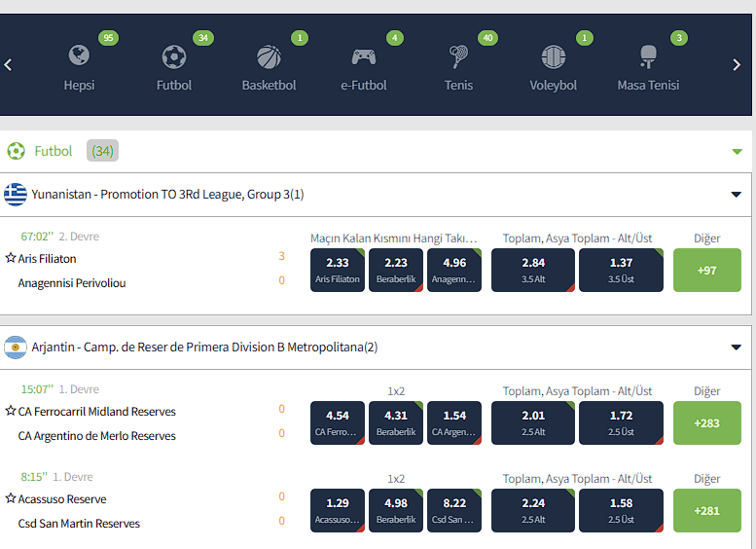This screenshot has height=549, width=756.
Task: Bet on Beraberlik at 2.23 odds
Action: (x=396, y=270)
